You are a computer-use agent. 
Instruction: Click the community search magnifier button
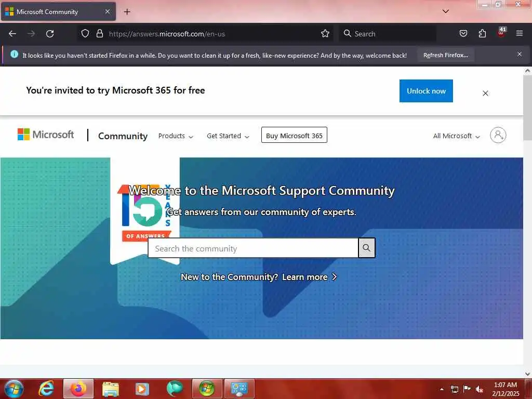pyautogui.click(x=367, y=248)
